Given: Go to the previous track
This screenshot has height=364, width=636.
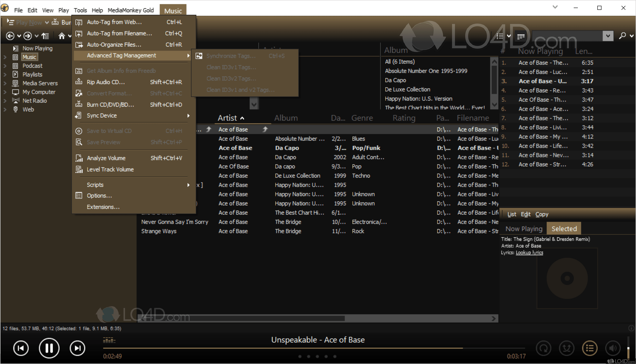Looking at the screenshot, I should tap(21, 348).
